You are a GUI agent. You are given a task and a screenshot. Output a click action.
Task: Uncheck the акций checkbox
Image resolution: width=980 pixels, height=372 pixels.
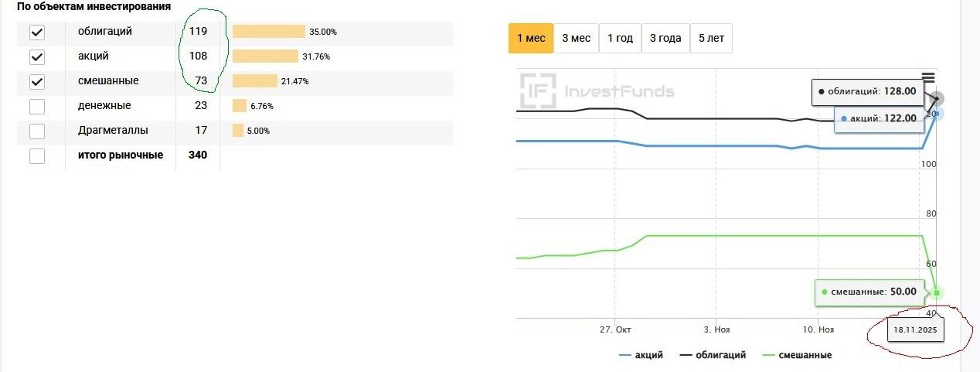36,57
